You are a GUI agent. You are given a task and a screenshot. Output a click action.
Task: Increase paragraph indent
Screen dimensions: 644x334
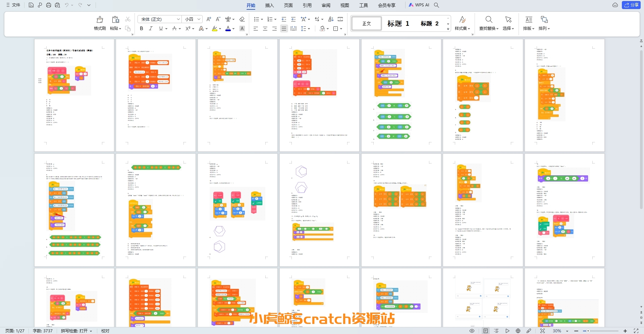pyautogui.click(x=293, y=19)
